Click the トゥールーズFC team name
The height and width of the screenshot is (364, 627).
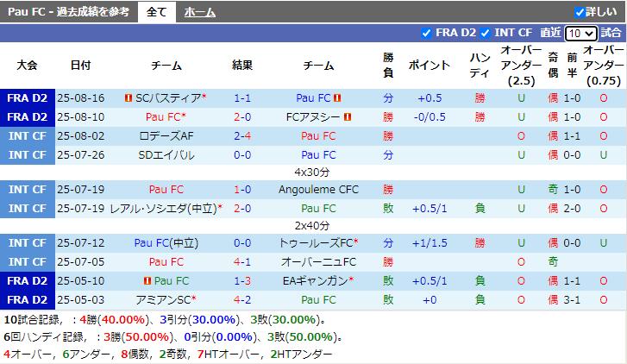tap(316, 242)
